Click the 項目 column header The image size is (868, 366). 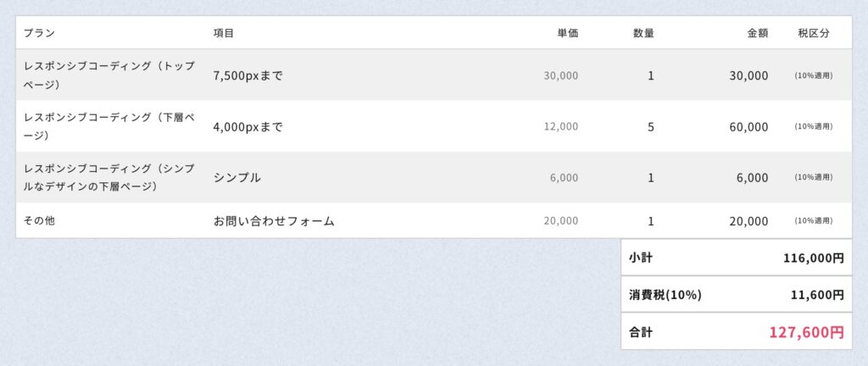[x=224, y=33]
